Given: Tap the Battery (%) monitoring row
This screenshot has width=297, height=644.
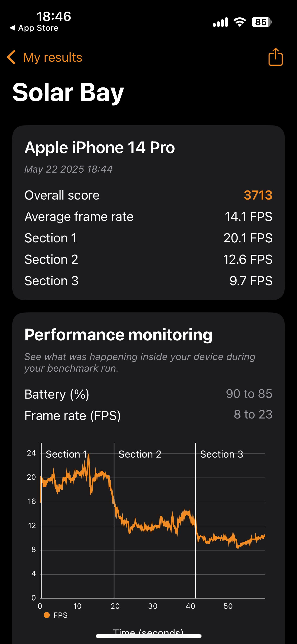Looking at the screenshot, I should point(148,394).
